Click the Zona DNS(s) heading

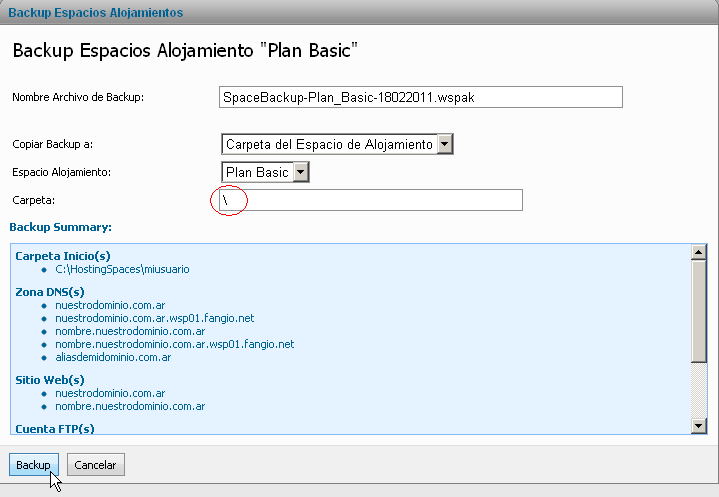[50, 292]
